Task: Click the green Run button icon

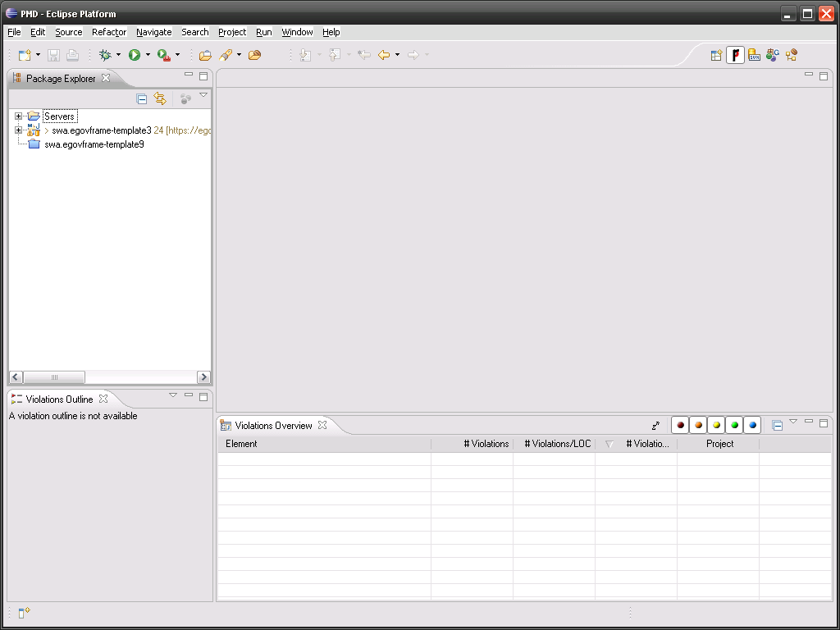Action: 135,55
